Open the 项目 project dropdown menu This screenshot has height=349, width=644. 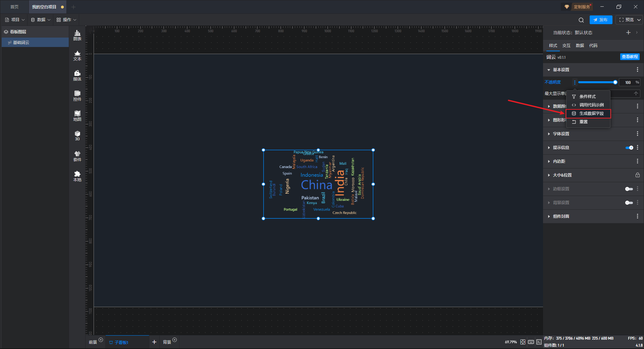[15, 20]
